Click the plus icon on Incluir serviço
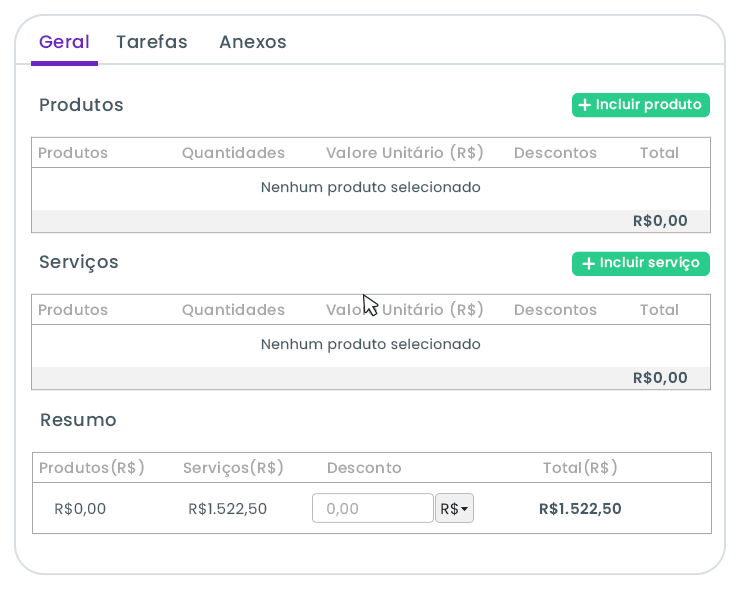This screenshot has width=740, height=610. click(589, 263)
